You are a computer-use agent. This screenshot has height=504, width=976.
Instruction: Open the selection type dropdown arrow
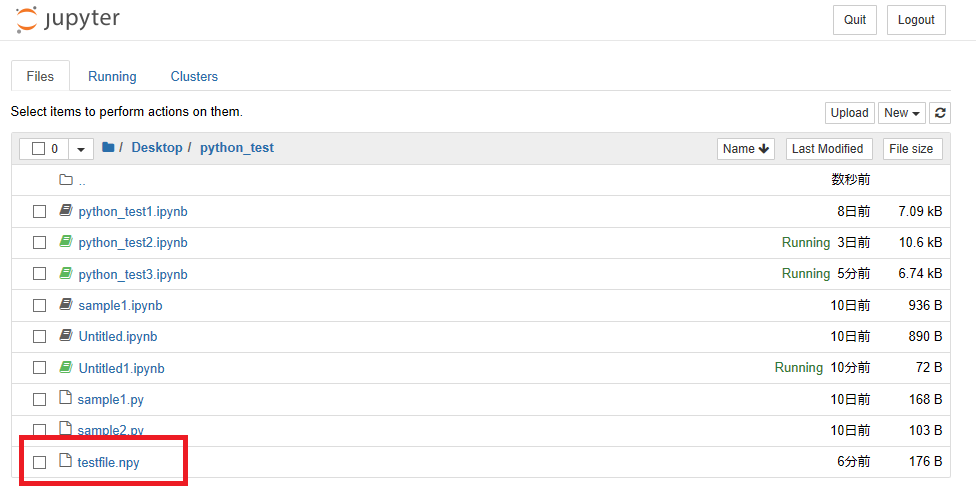[81, 149]
